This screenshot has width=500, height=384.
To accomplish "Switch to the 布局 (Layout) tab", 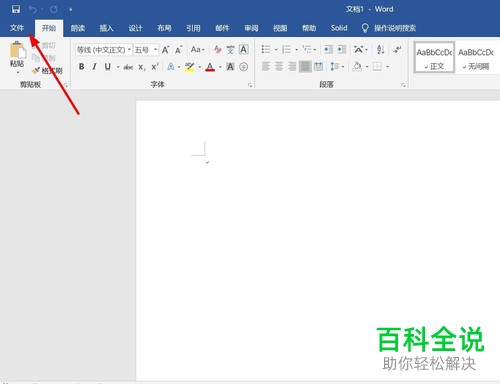I will pyautogui.click(x=164, y=28).
